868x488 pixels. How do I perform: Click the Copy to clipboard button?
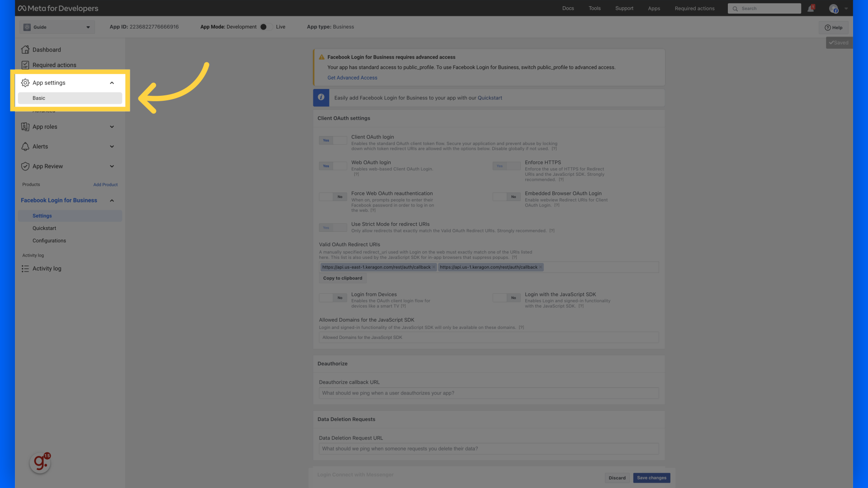(x=342, y=278)
